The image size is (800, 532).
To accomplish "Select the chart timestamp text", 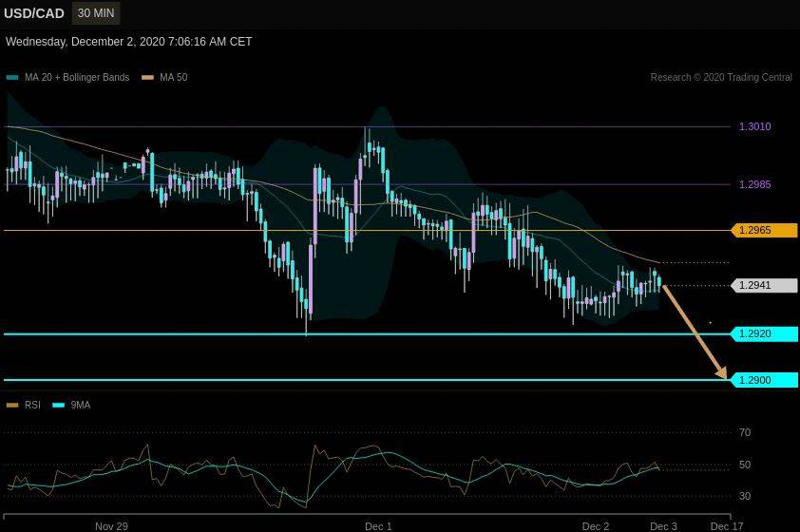I will [x=128, y=42].
